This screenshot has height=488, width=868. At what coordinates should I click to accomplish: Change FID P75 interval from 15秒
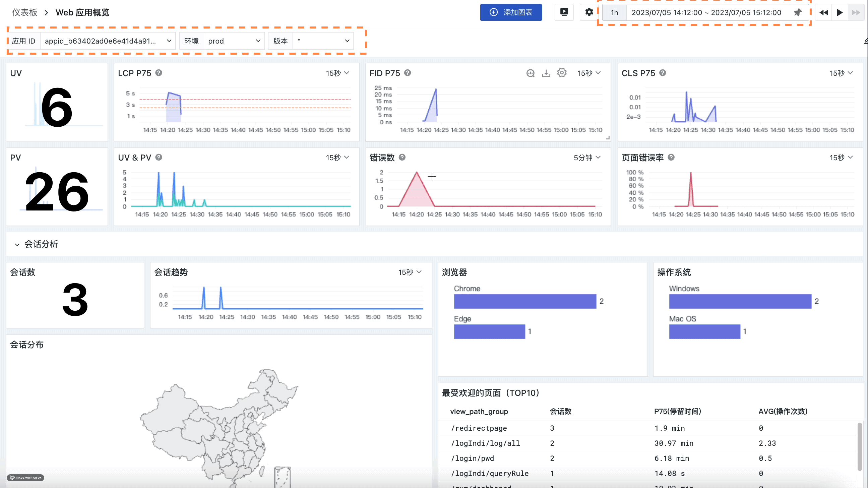[x=589, y=73]
